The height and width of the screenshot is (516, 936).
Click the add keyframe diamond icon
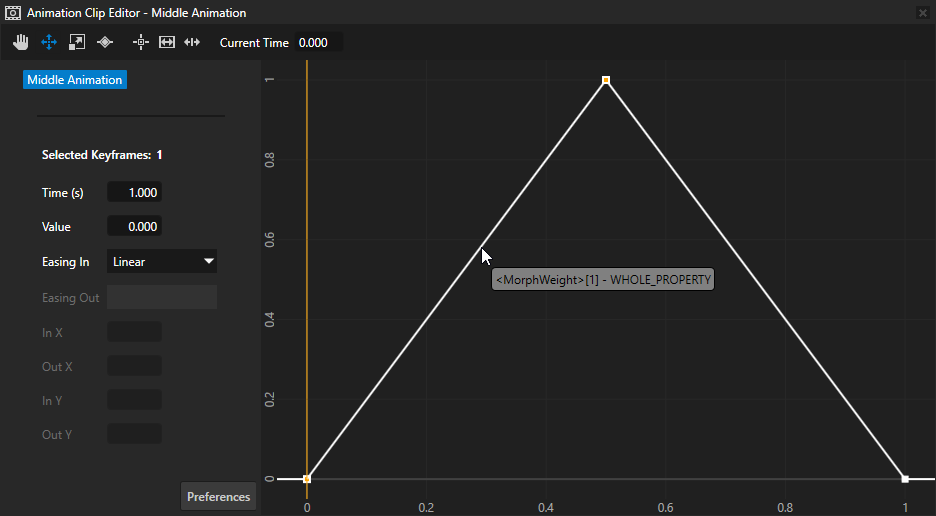pos(105,42)
